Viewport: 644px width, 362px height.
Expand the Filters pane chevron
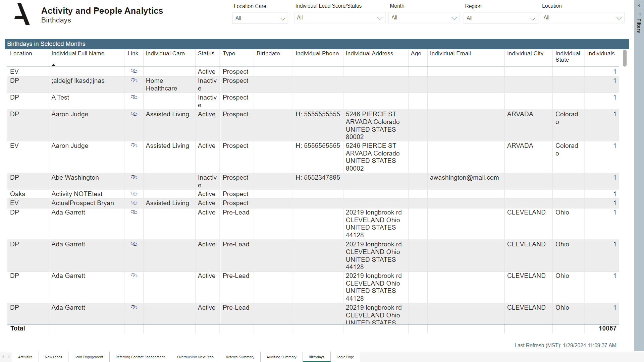[639, 6]
